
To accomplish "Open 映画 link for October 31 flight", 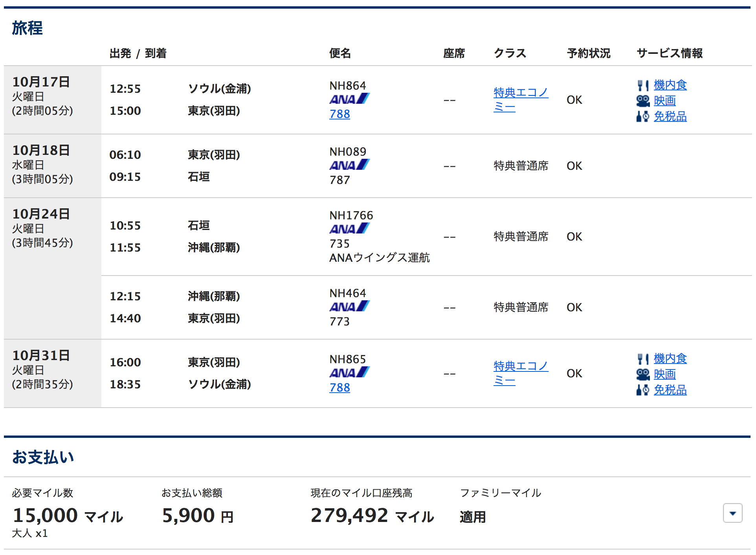I will point(664,375).
